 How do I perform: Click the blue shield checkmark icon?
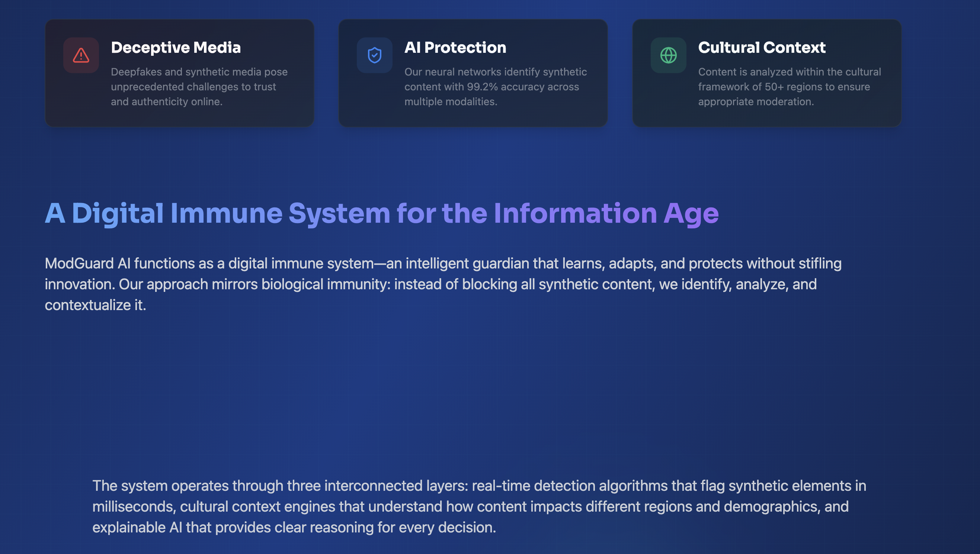pyautogui.click(x=374, y=55)
